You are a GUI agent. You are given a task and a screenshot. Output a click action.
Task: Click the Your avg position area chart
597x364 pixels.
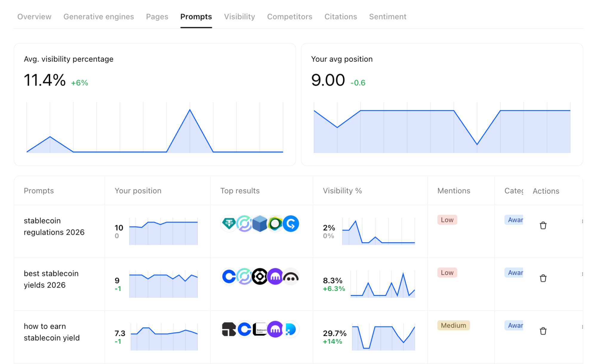tap(442, 127)
